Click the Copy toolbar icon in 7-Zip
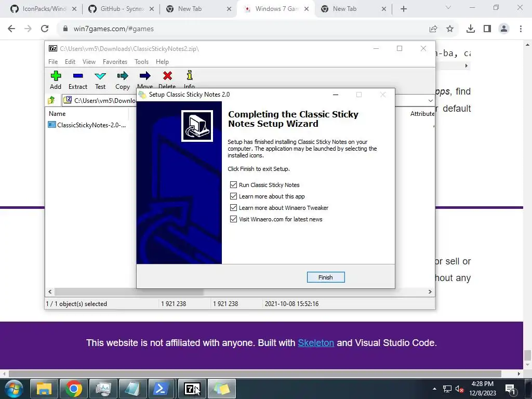This screenshot has width=532, height=399. pyautogui.click(x=123, y=76)
